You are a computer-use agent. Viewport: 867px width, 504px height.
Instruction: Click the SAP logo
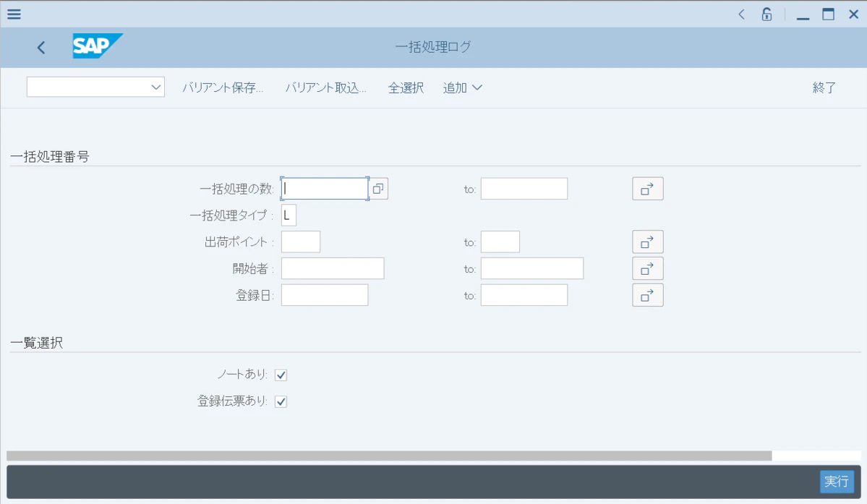(98, 46)
